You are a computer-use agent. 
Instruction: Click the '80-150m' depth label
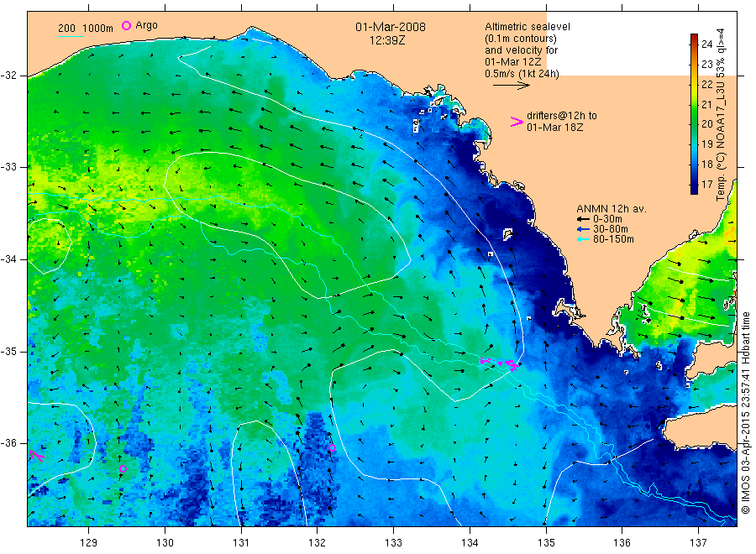(x=613, y=239)
